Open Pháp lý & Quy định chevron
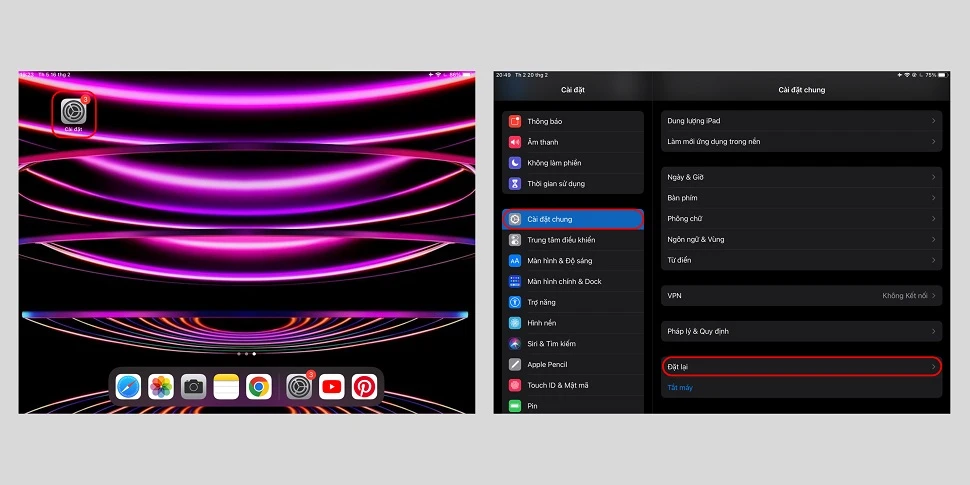This screenshot has height=485, width=970. 934,332
